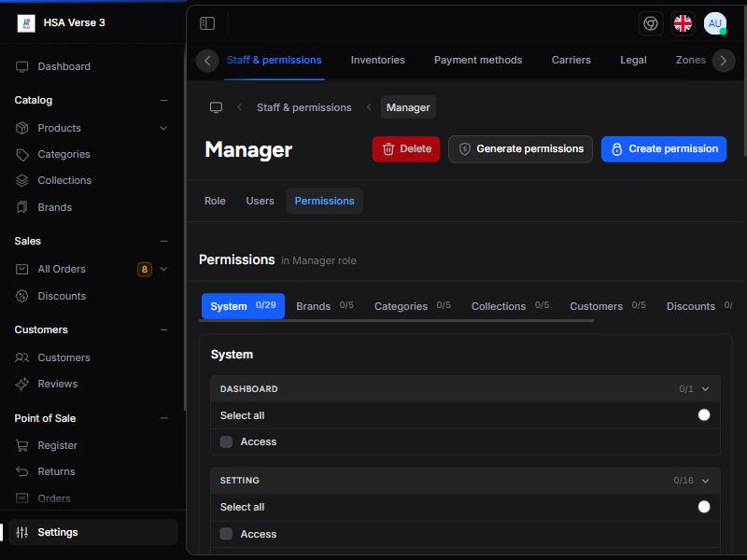
Task: Click the Manager breadcrumb chip
Action: [408, 107]
